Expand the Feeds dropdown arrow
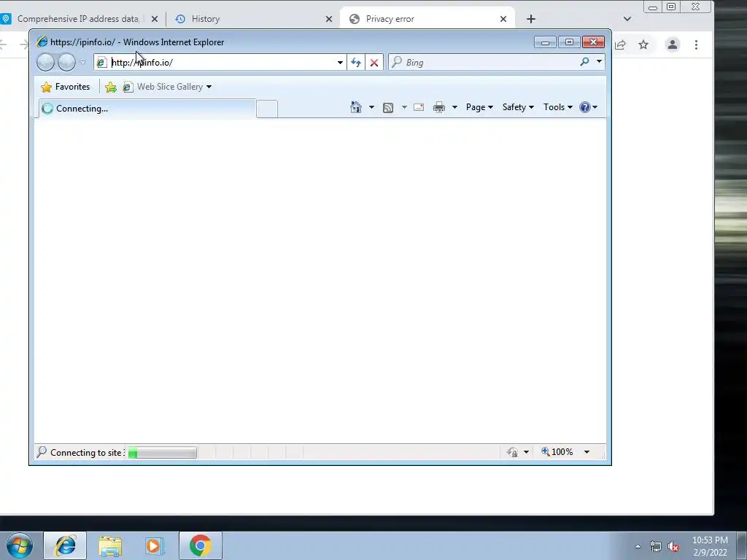 [404, 107]
